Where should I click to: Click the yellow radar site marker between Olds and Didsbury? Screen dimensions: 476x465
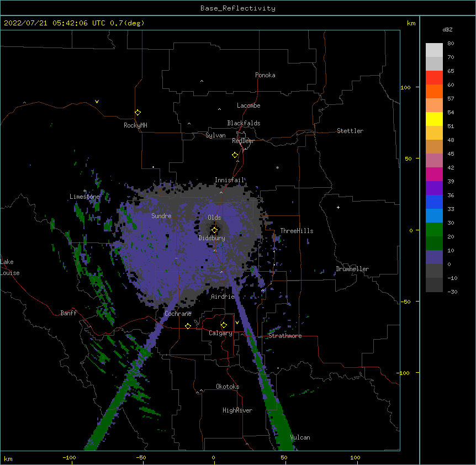click(215, 230)
